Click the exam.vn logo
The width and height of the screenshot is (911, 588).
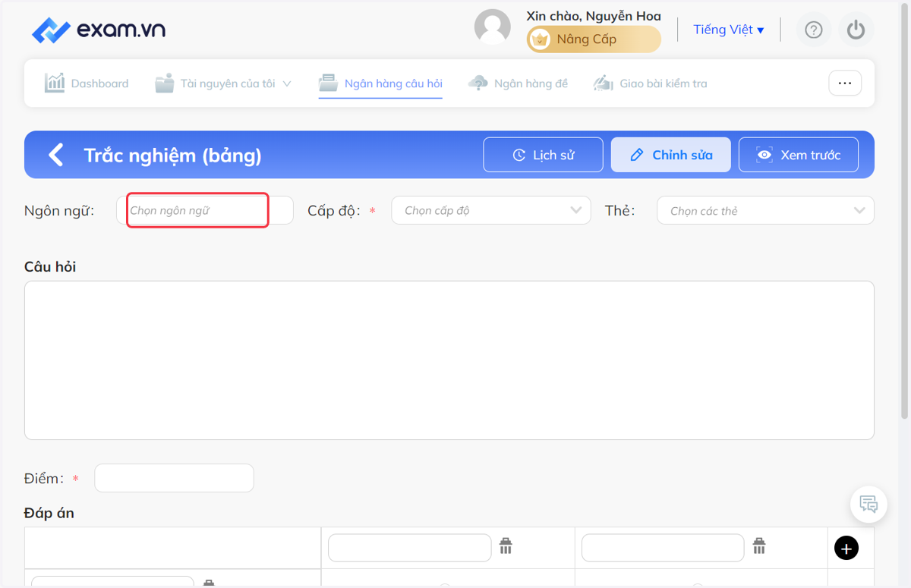pyautogui.click(x=99, y=30)
